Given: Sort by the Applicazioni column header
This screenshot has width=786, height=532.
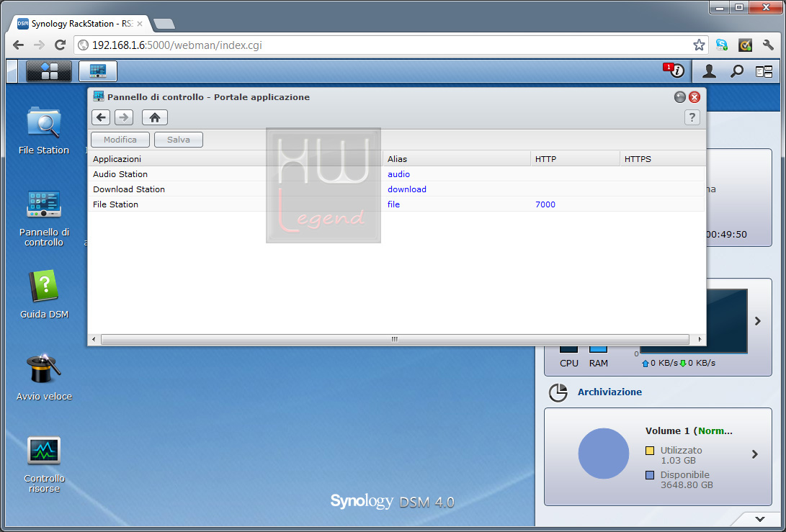Looking at the screenshot, I should pyautogui.click(x=235, y=159).
